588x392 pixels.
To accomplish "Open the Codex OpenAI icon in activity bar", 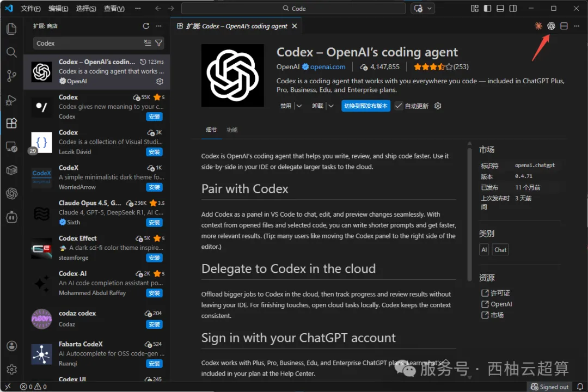I will pos(11,194).
